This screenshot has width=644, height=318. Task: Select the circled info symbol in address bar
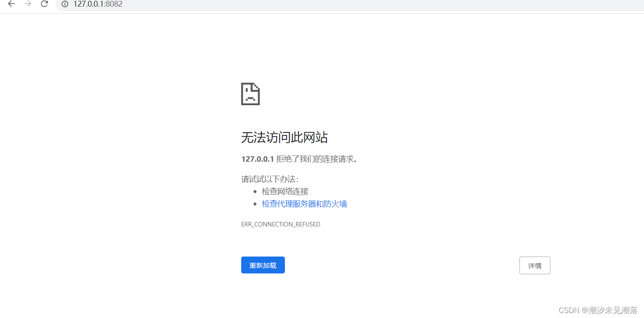(64, 5)
